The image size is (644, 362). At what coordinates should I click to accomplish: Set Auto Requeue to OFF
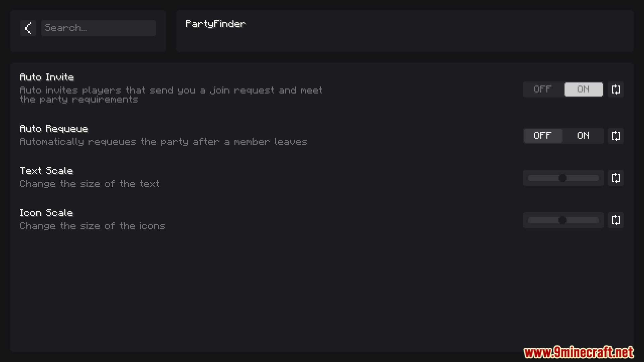point(543,136)
